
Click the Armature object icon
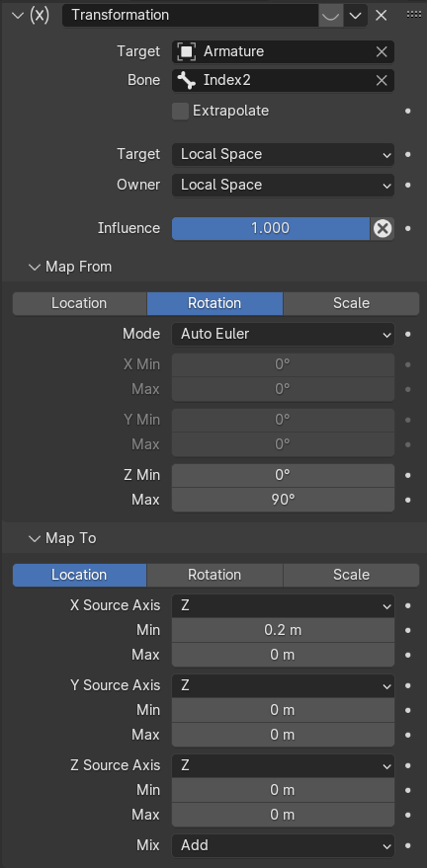(x=187, y=51)
